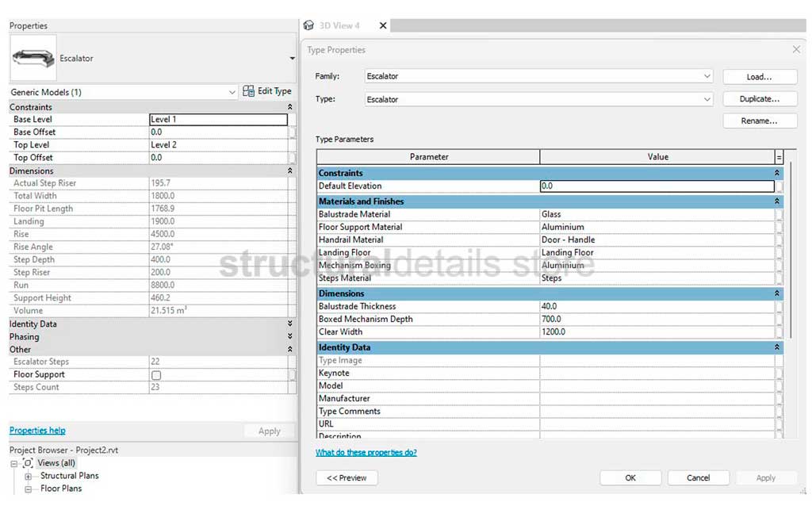Click the equals column header icon
This screenshot has width=812, height=525.
(x=779, y=157)
